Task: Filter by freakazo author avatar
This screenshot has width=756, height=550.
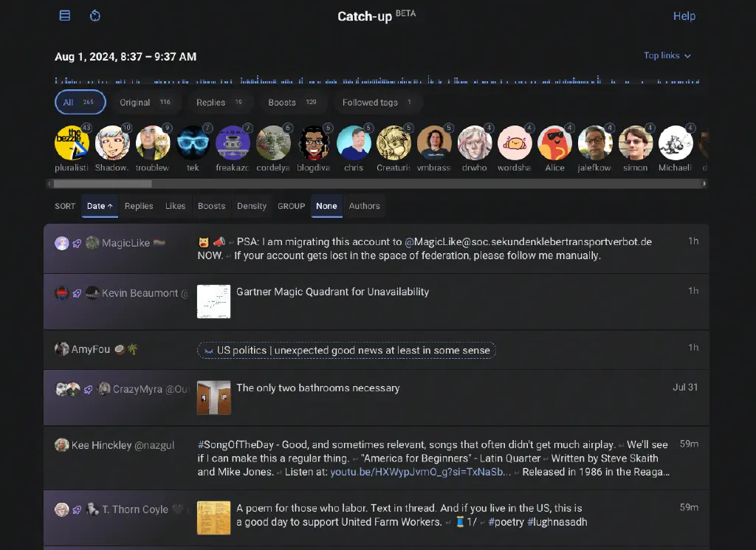Action: tap(233, 142)
